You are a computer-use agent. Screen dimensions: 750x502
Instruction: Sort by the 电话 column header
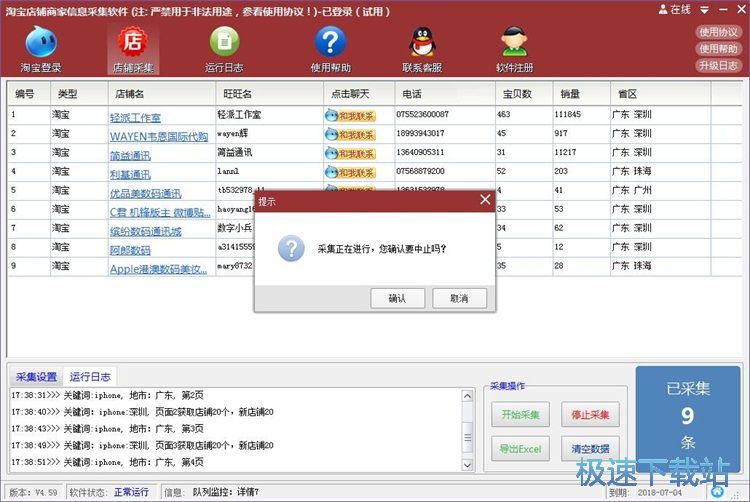[x=445, y=94]
